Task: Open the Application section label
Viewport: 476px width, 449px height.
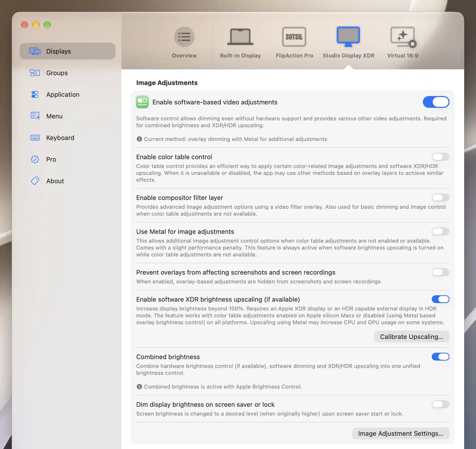Action: [x=63, y=95]
